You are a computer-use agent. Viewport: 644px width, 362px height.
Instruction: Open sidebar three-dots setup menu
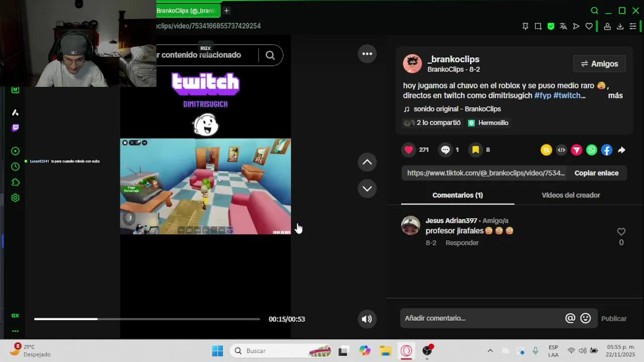15,331
